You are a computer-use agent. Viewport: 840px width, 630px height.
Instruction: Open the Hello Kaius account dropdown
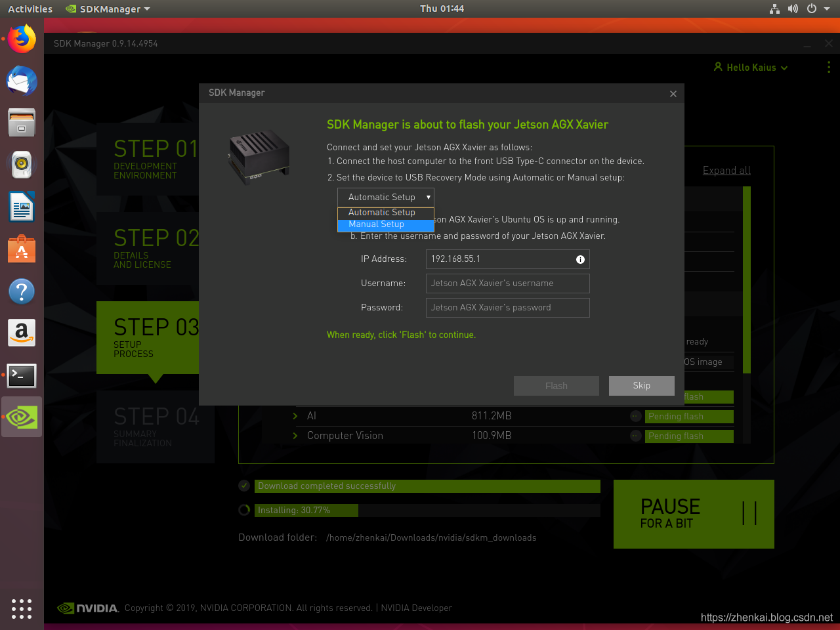(x=751, y=67)
